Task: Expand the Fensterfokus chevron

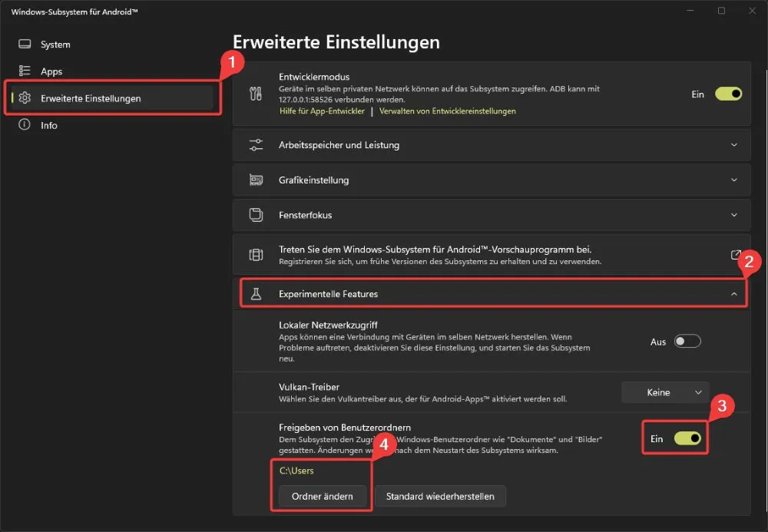Action: (x=733, y=215)
